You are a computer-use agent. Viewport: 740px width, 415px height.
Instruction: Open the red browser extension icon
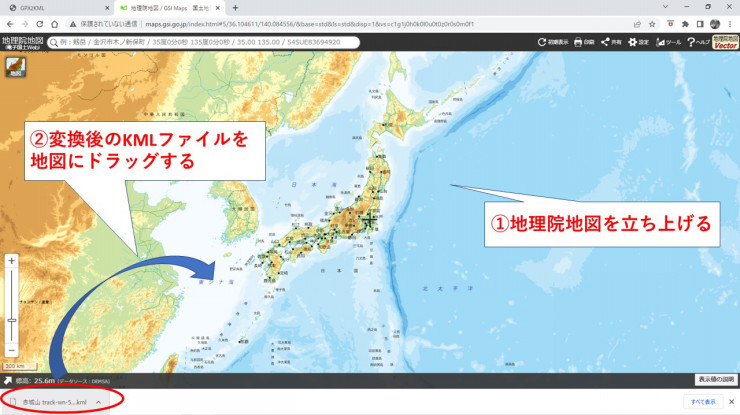(x=670, y=24)
